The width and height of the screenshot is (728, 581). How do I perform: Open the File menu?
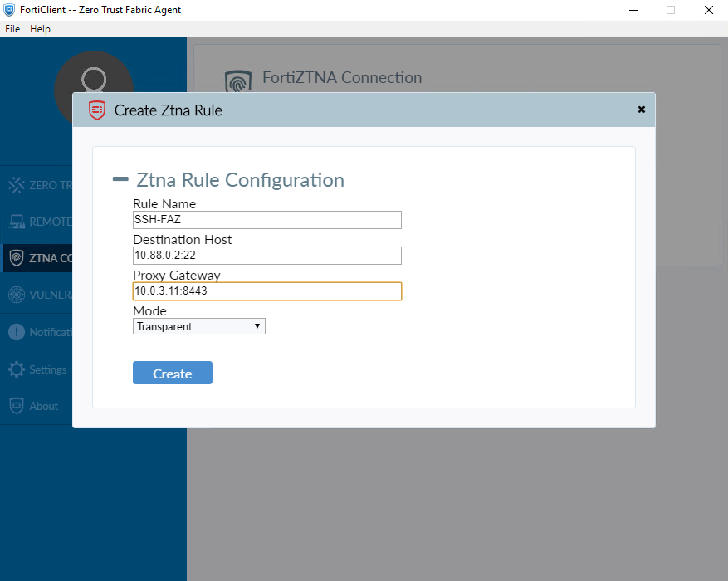12,29
